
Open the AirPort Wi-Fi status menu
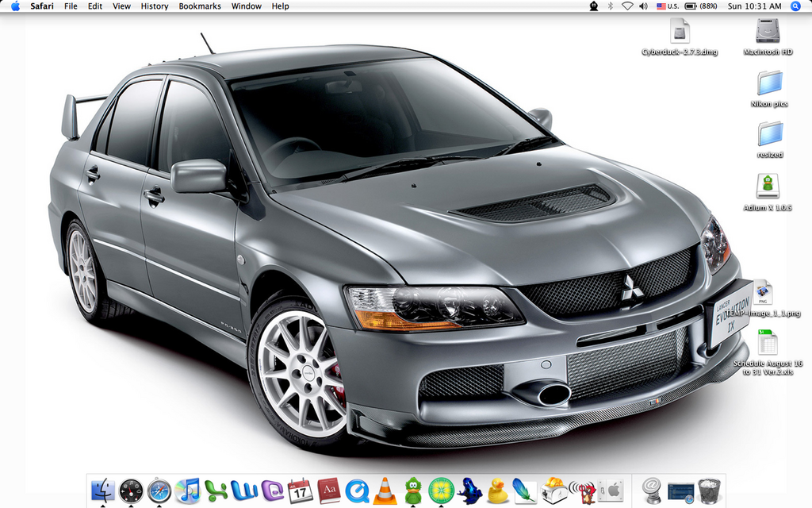[x=627, y=6]
